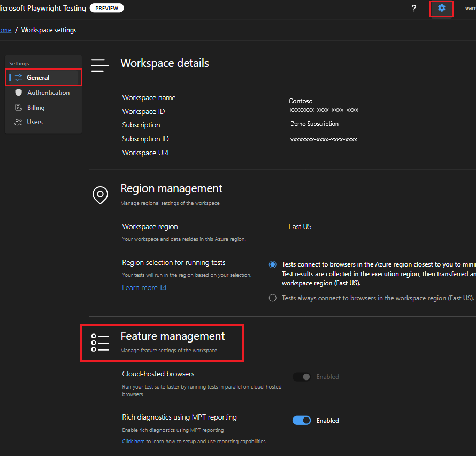Click the Workspace settings breadcrumb text
This screenshot has height=456, width=476.
49,30
